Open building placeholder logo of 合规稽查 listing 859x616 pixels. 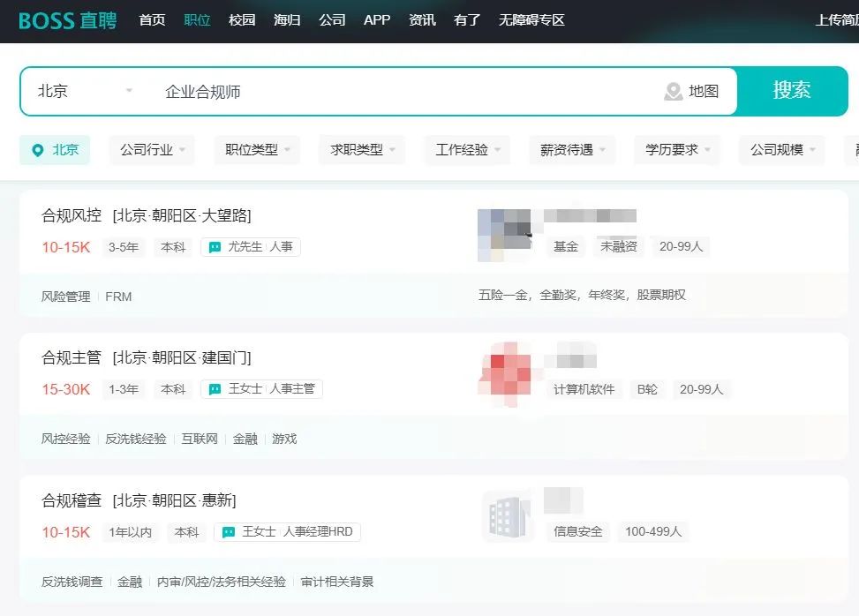(x=508, y=516)
